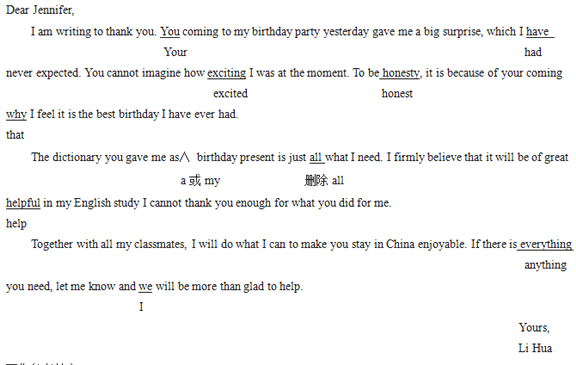
Task: Click the correction word "anything"
Action: [x=545, y=265]
